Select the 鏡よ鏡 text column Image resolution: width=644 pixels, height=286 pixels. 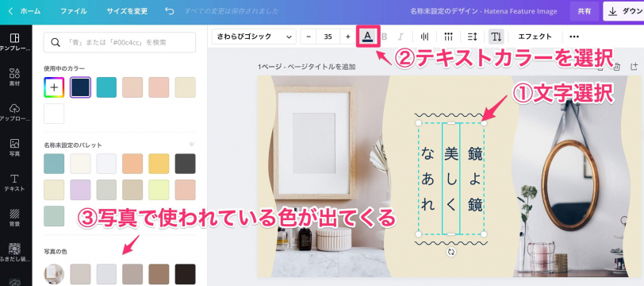[x=475, y=179]
